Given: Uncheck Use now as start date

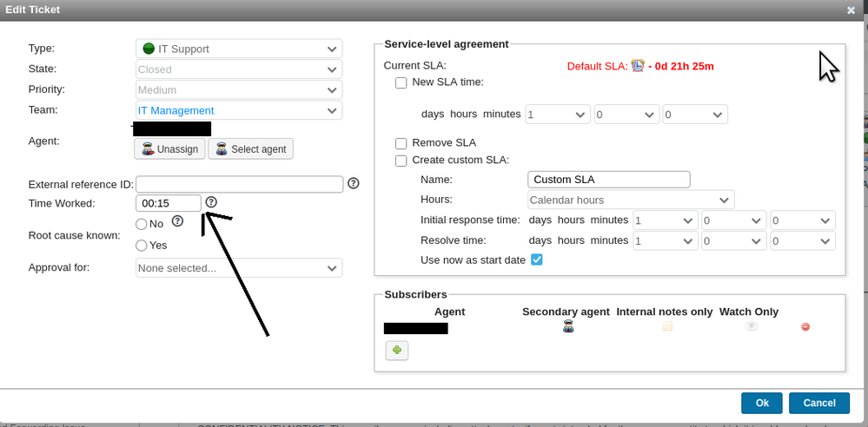Looking at the screenshot, I should click(536, 260).
